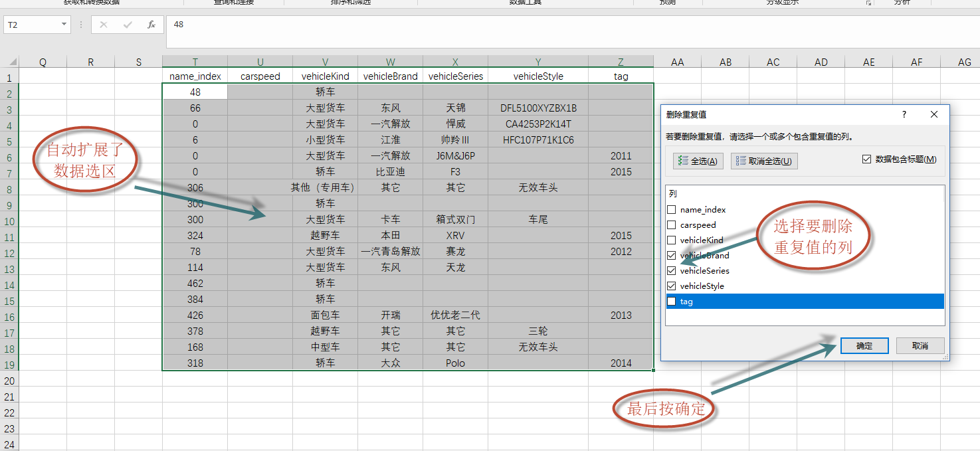Click the Enter checkmark icon beside the formula bar
The width and height of the screenshot is (980, 451).
[126, 25]
